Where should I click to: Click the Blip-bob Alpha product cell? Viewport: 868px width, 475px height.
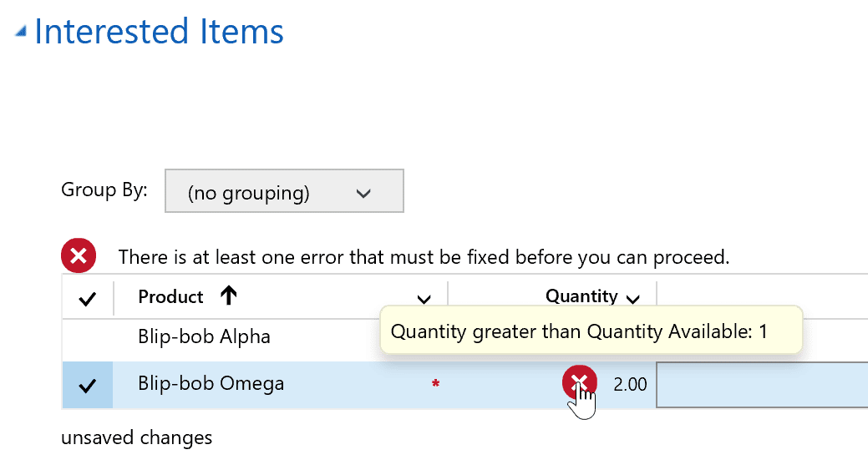[205, 336]
